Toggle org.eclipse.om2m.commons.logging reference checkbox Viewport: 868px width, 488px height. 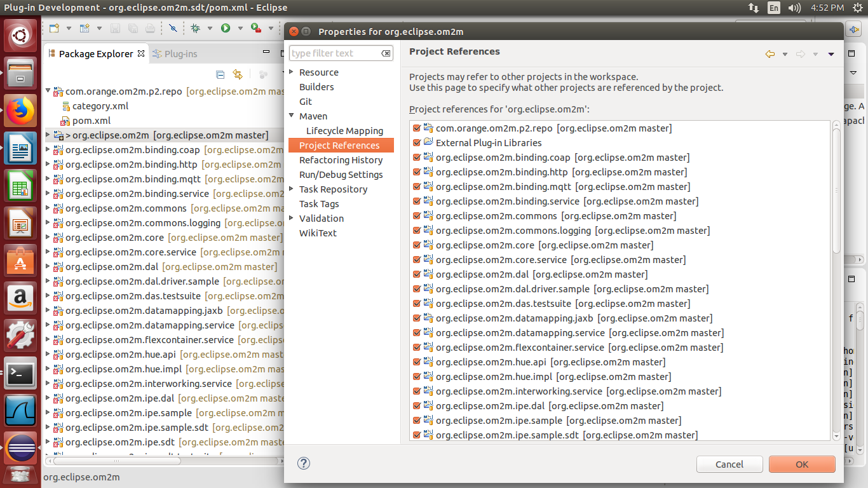[417, 231]
